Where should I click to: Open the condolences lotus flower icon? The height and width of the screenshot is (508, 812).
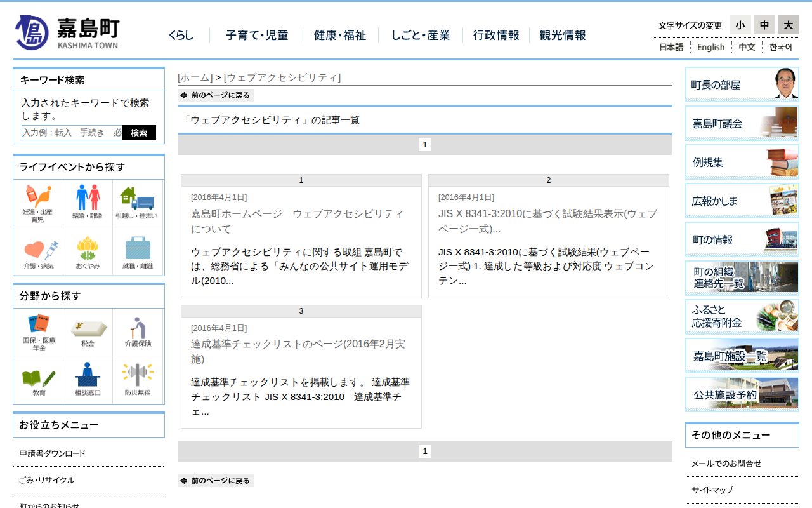tap(88, 253)
